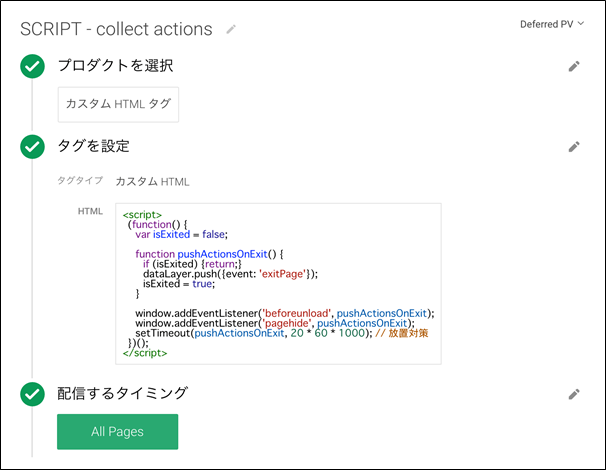Click the pencil icon for タグを設定

(x=573, y=147)
